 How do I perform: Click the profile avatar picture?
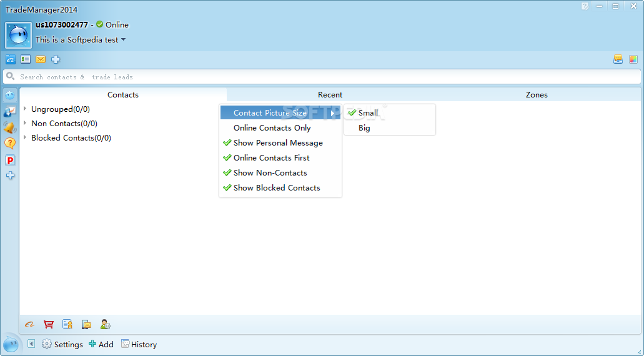pos(19,36)
